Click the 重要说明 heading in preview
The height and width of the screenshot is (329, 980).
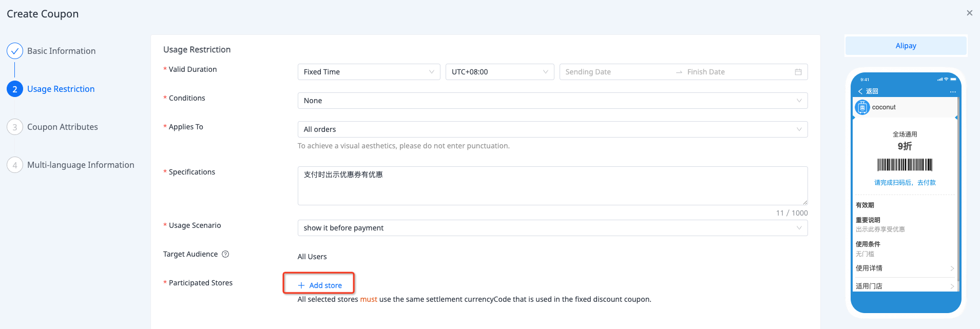click(868, 220)
